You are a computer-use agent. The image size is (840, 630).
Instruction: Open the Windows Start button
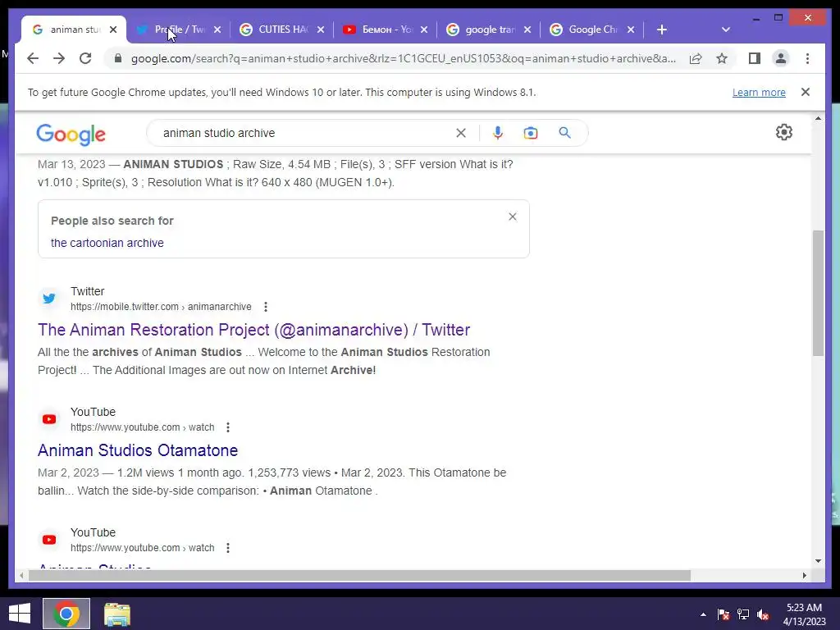pyautogui.click(x=20, y=614)
